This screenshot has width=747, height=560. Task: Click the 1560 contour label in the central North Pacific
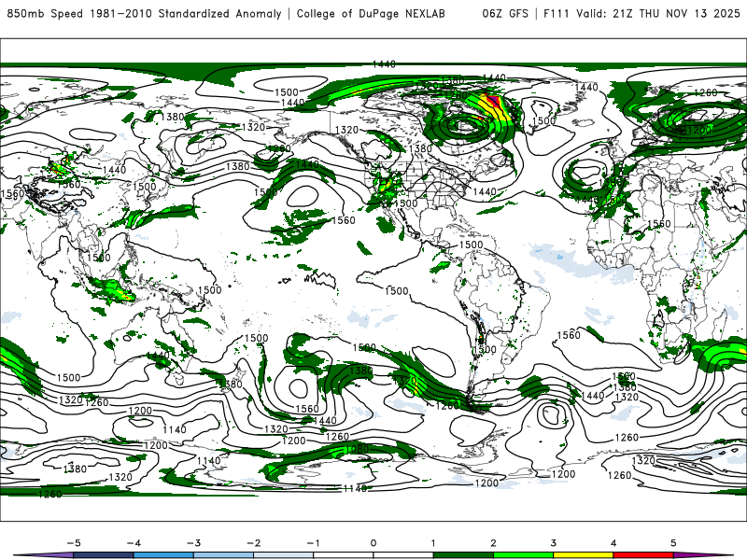coord(344,220)
